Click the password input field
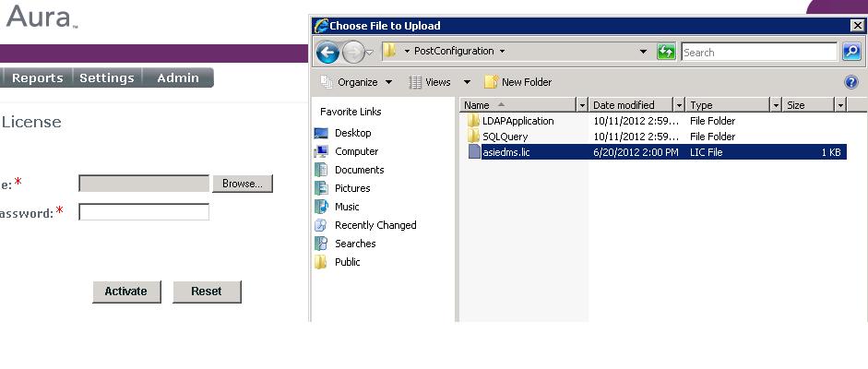The width and height of the screenshot is (868, 369). (x=144, y=212)
